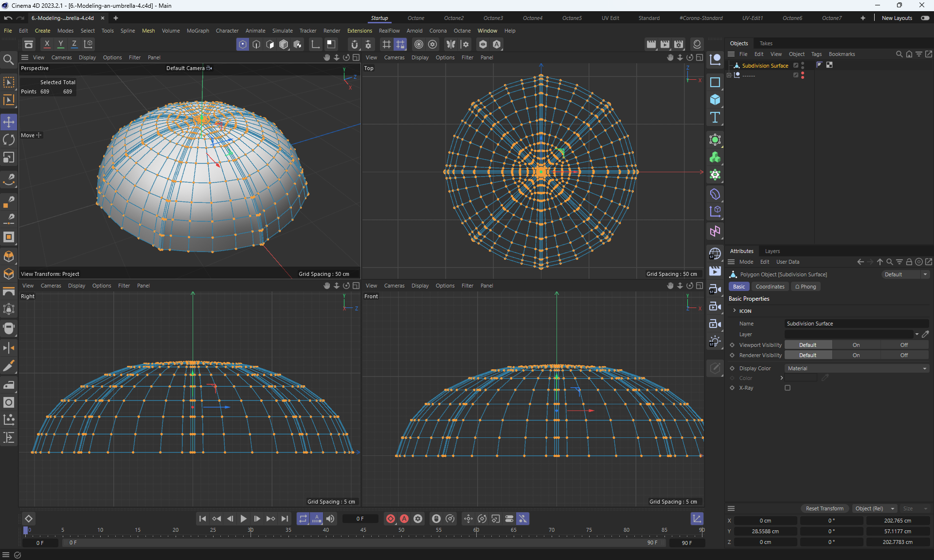Screen dimensions: 934x560
Task: Select the Rotate tool icon
Action: tap(9, 140)
